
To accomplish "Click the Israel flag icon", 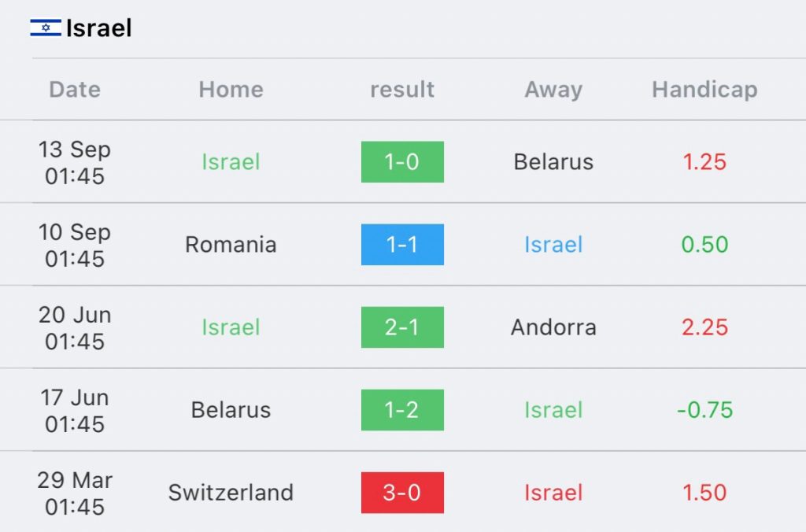I will click(x=46, y=28).
